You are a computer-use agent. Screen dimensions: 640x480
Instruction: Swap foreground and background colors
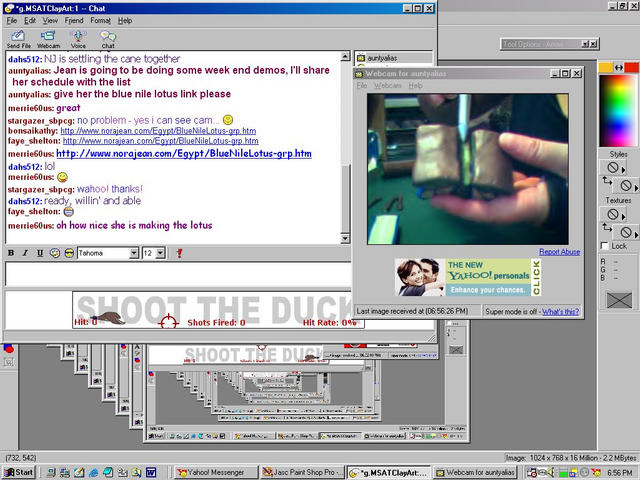pyautogui.click(x=619, y=67)
